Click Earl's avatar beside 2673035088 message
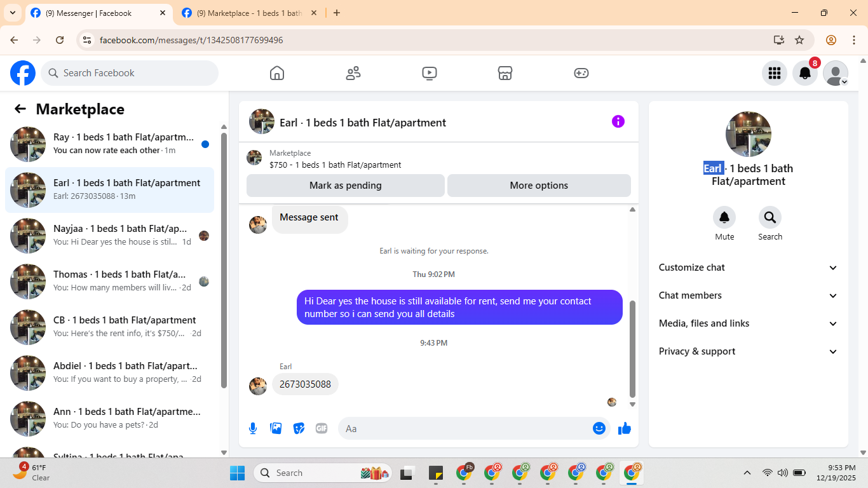Image resolution: width=868 pixels, height=488 pixels. (x=258, y=386)
